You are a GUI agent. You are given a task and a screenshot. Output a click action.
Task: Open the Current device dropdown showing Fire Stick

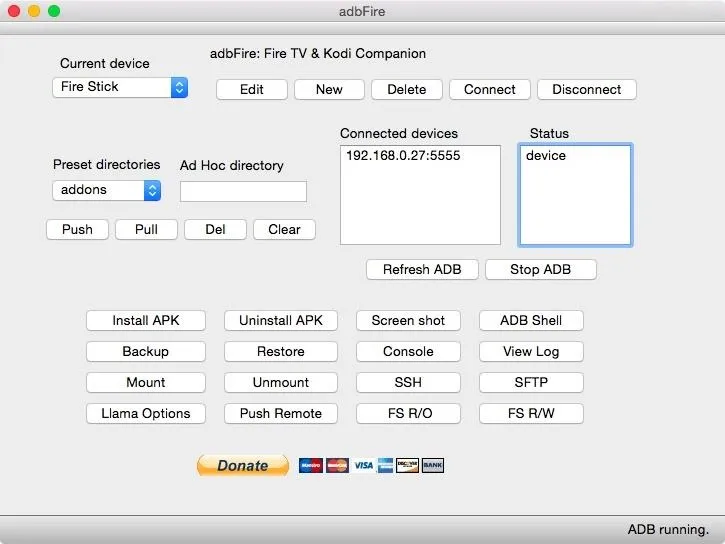120,87
